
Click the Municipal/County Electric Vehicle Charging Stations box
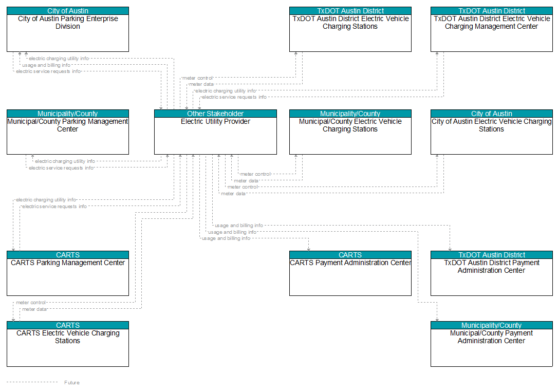coord(350,132)
